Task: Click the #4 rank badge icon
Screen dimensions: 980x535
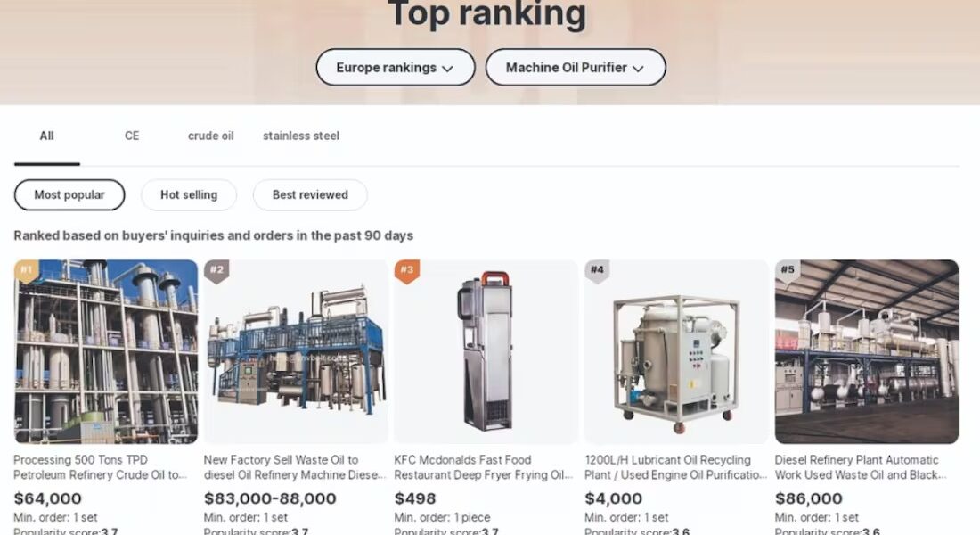Action: 597,271
